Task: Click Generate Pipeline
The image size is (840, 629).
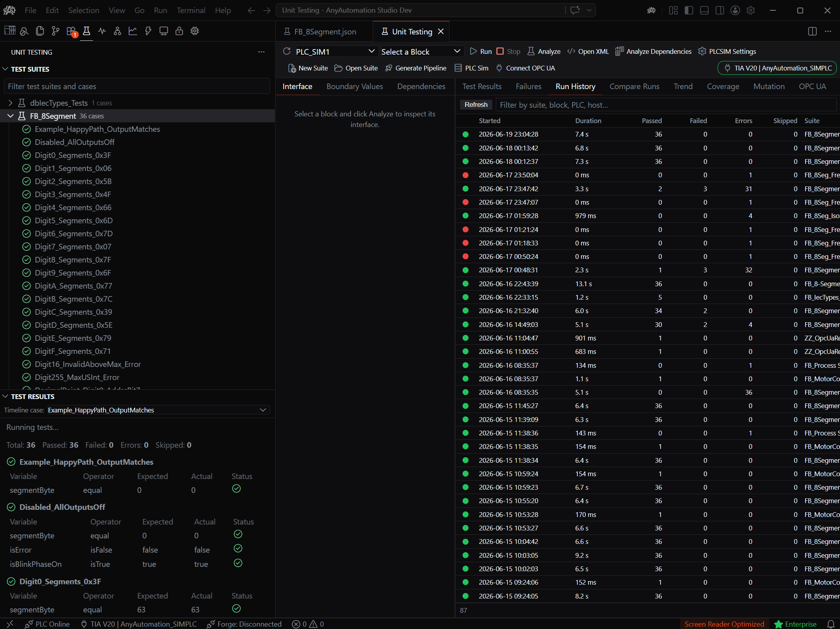Action: coord(415,68)
